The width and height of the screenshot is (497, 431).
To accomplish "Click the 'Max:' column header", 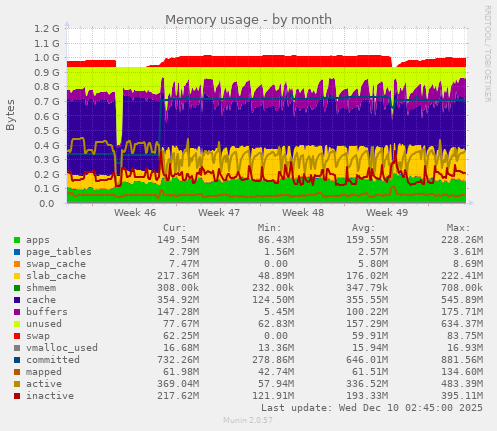I will (458, 228).
